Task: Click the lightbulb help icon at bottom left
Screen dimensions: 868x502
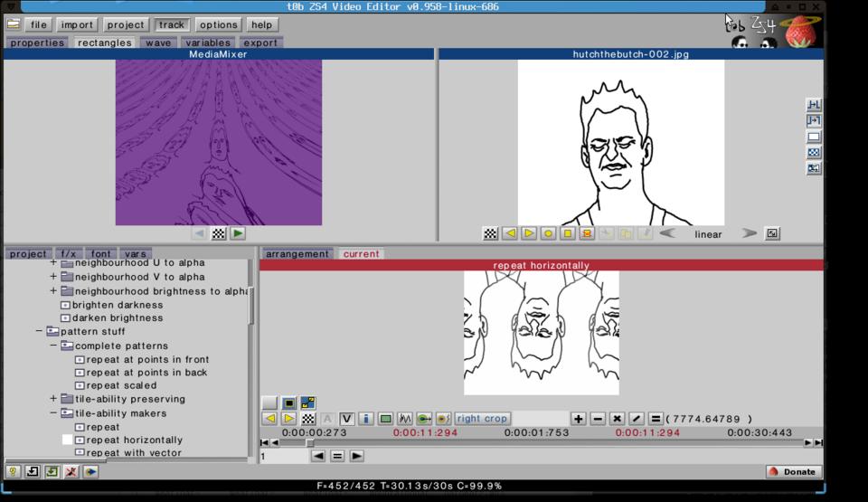Action: 13,471
